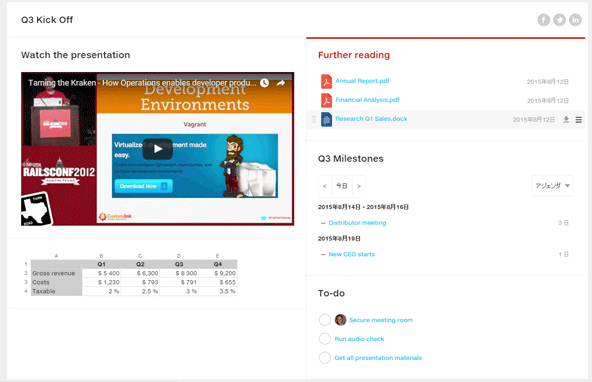
Task: Open the アジェンダ calendar view dropdown
Action: click(552, 186)
